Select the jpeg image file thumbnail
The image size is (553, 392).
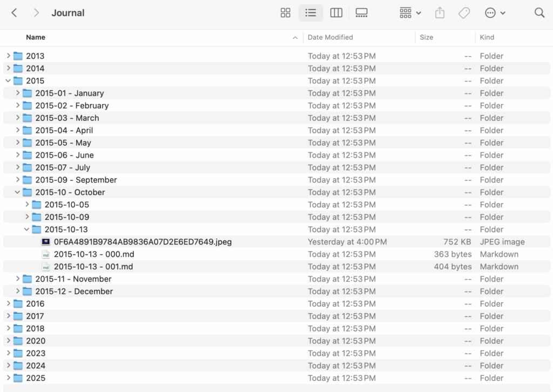[46, 242]
